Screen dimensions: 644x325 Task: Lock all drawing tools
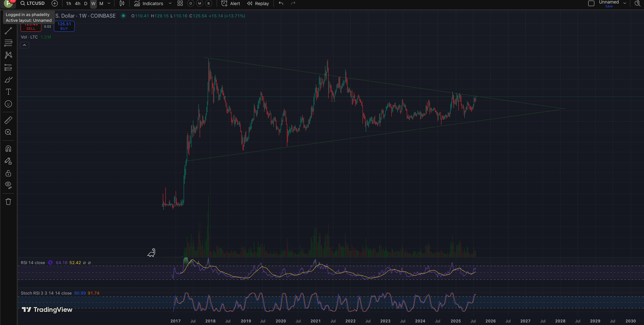coord(8,173)
